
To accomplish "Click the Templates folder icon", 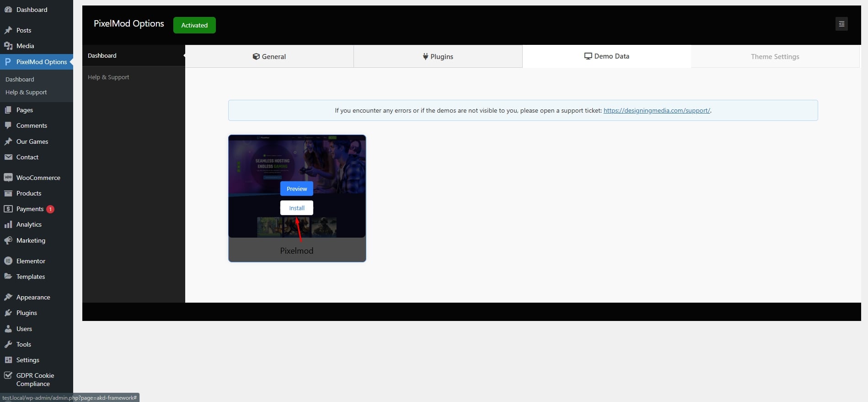I will [x=8, y=277].
